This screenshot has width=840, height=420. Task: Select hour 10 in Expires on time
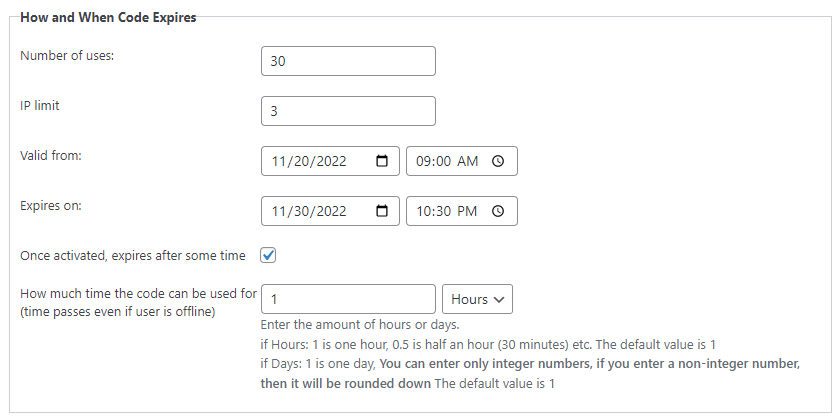pos(424,211)
